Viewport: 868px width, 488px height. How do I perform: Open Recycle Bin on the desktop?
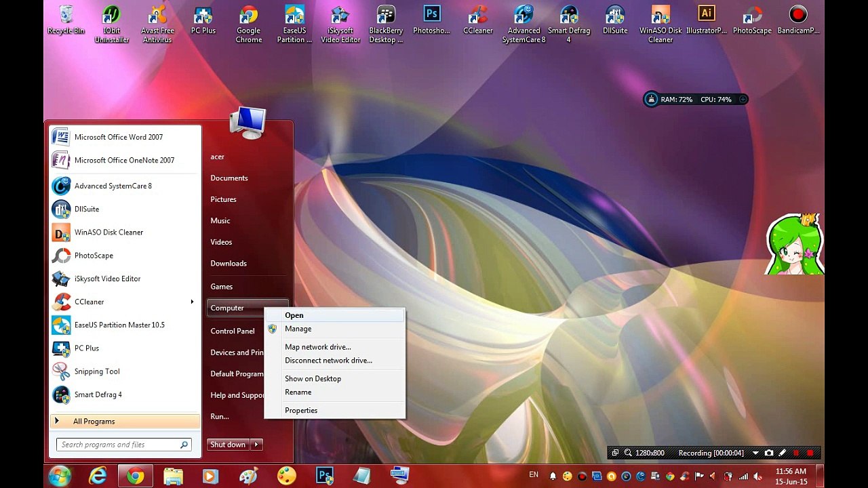66,20
